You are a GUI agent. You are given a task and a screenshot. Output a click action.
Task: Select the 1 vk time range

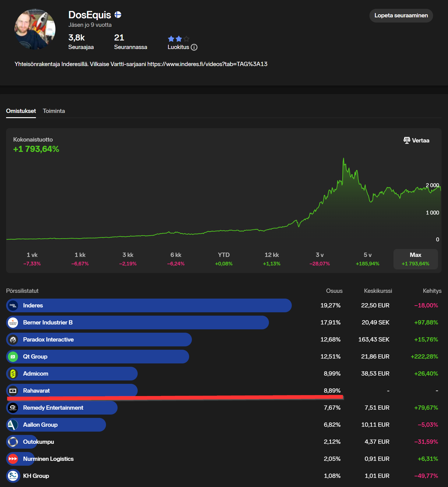pos(32,259)
